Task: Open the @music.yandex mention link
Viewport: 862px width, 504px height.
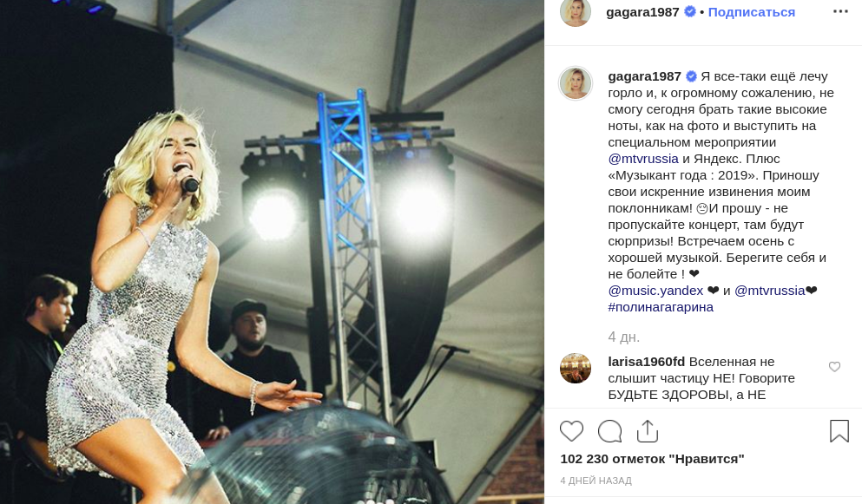Action: coord(655,291)
